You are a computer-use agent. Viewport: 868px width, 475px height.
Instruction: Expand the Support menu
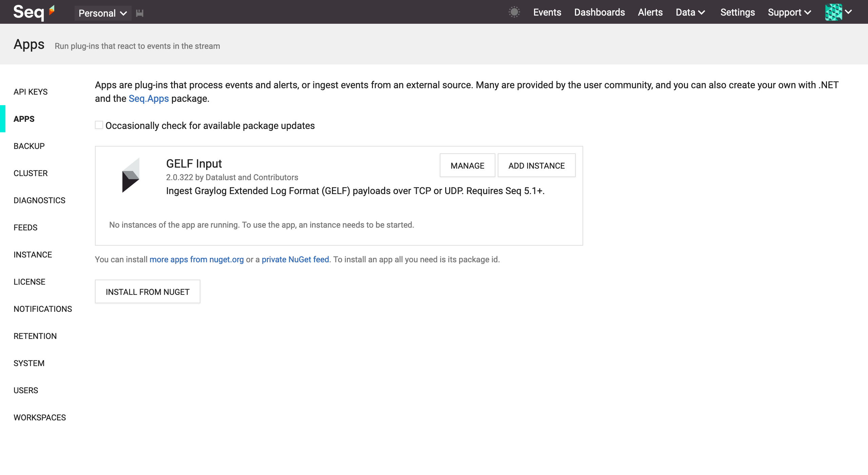[x=789, y=12]
